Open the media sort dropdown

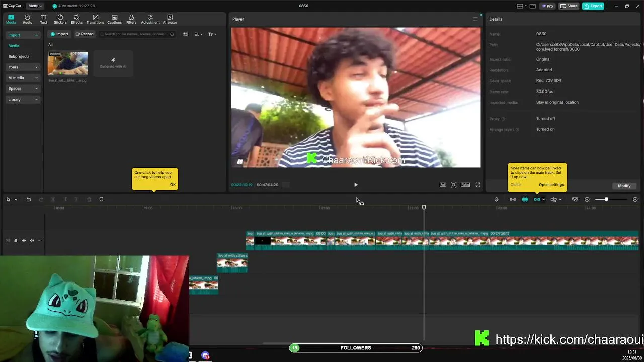(x=198, y=34)
